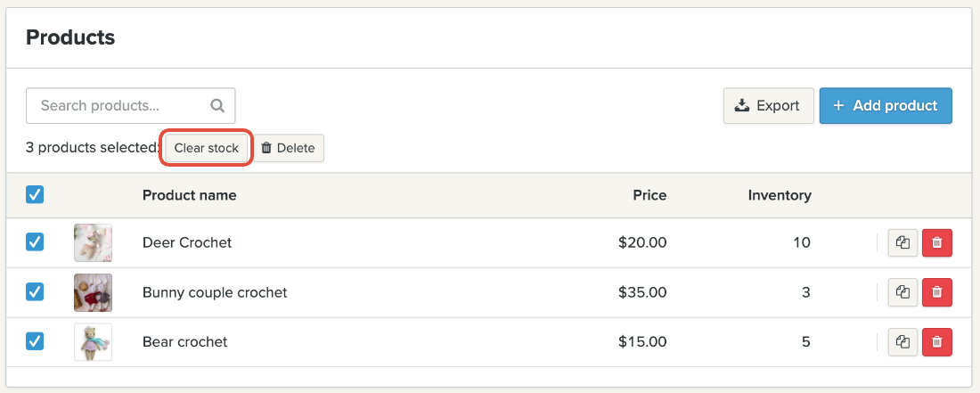Screen dimensions: 980x393
Task: Delete the Bear crochet row
Action: point(936,341)
